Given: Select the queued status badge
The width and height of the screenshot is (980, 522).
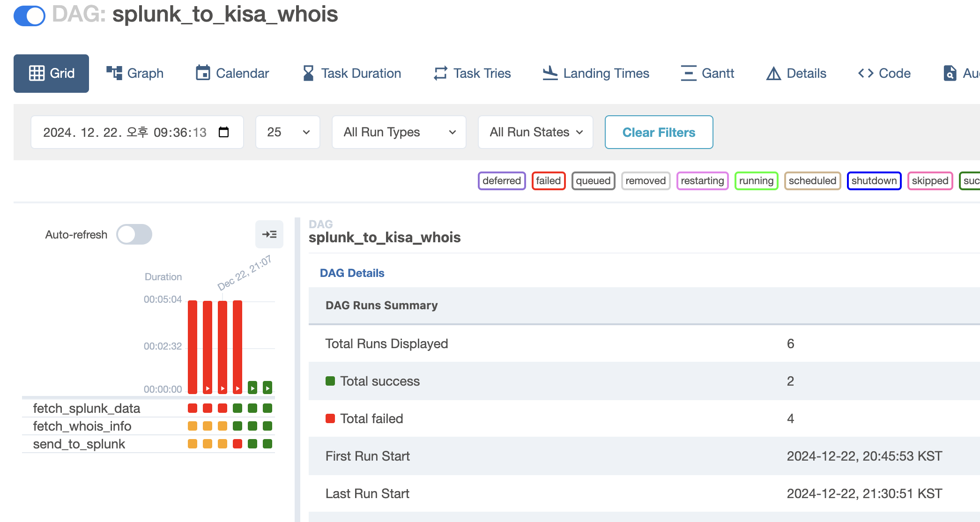Looking at the screenshot, I should (x=593, y=181).
